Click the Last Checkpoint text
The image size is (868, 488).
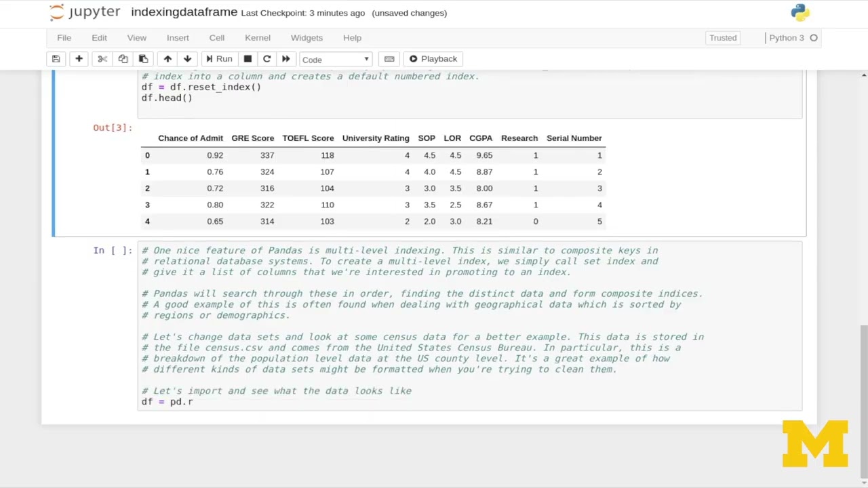click(302, 13)
